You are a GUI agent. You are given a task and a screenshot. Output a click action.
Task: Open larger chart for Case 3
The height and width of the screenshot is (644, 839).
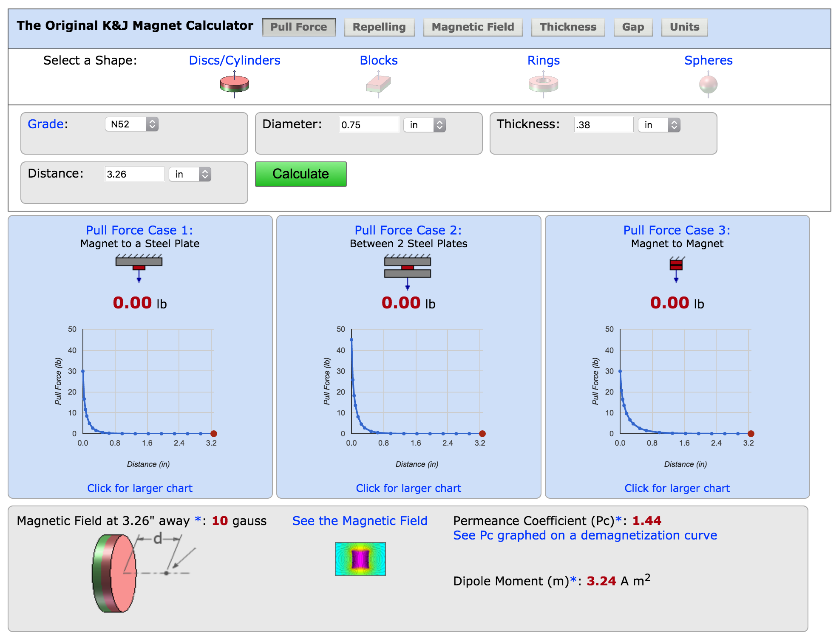pos(677,488)
